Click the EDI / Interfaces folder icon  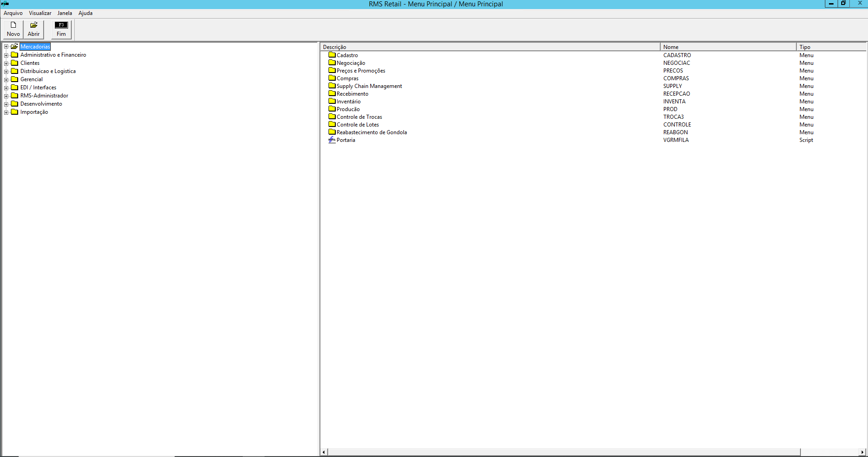(15, 88)
